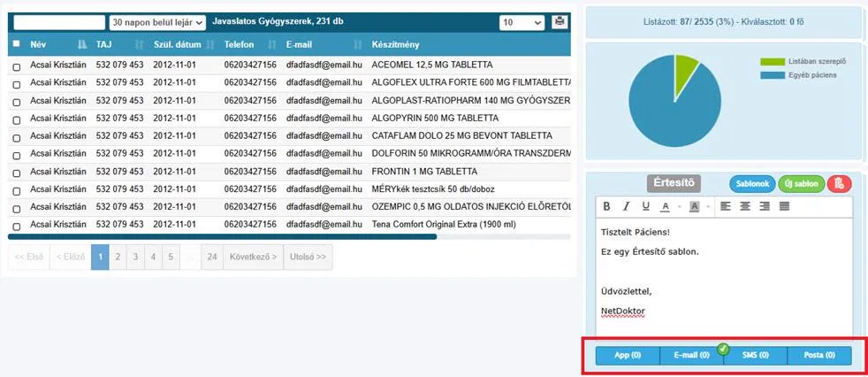Sort by E-mail using its sort icon
868x377 pixels.
358,44
